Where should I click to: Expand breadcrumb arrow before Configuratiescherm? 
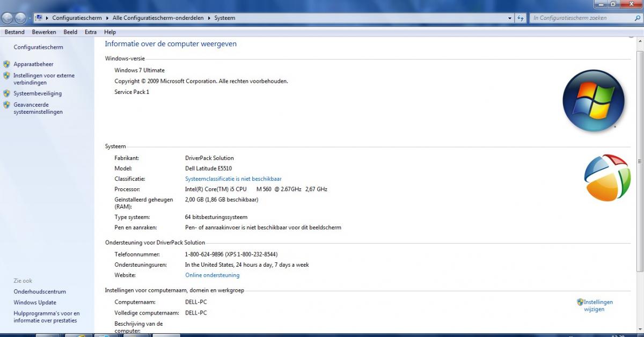(x=47, y=18)
